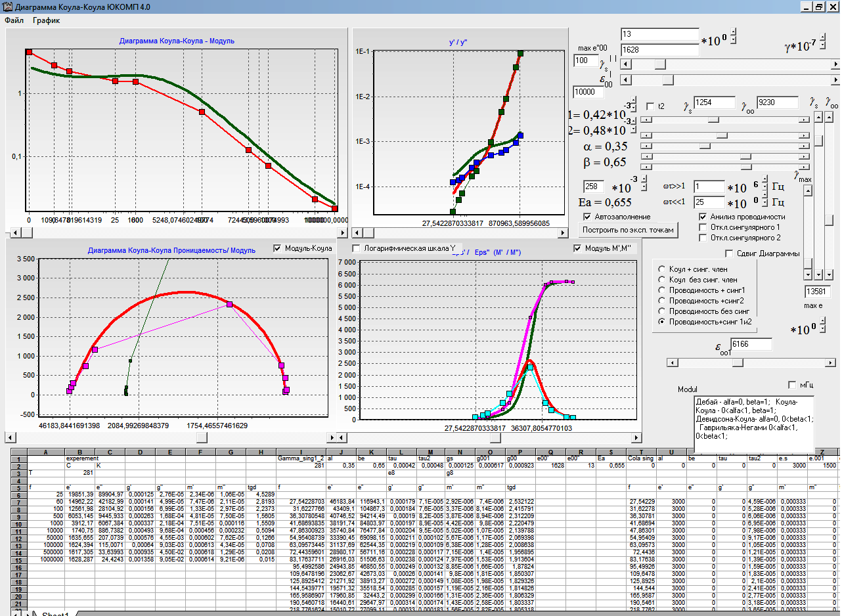
Task: Choose Проводимость + синг1
Action: click(x=662, y=290)
